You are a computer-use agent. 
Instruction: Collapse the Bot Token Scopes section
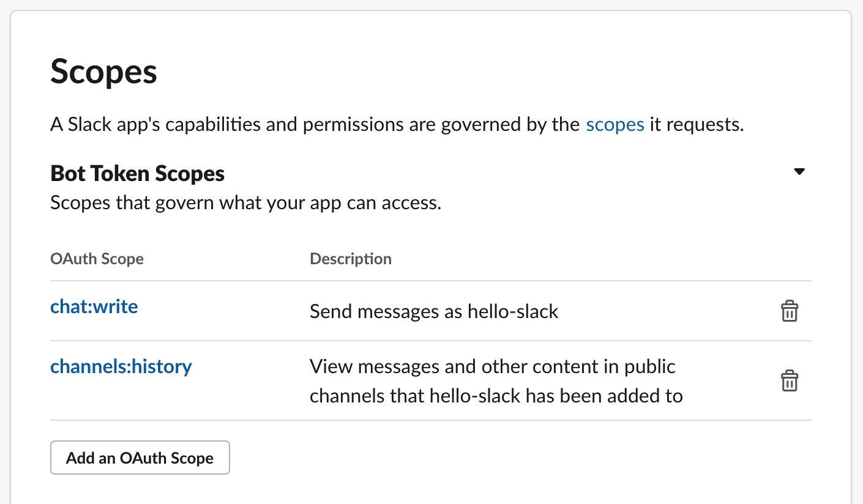799,172
